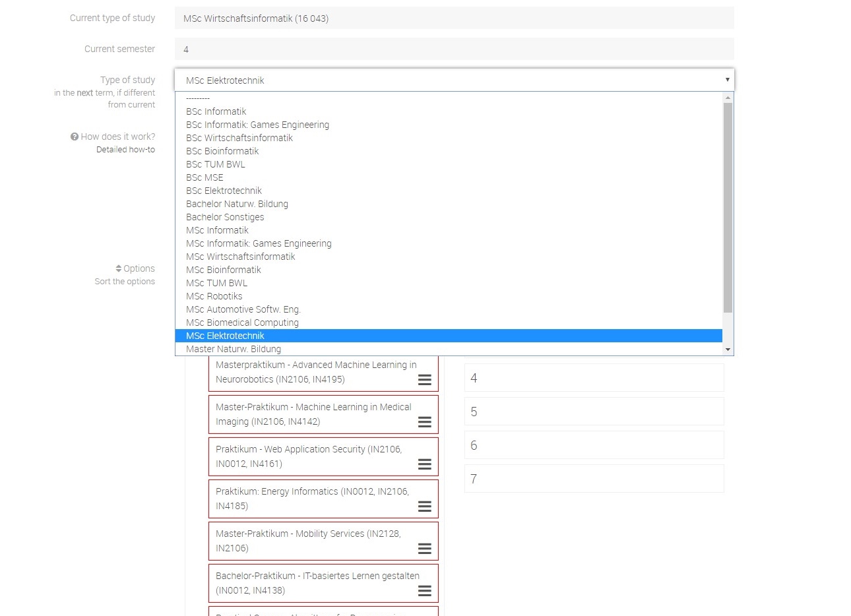This screenshot has width=851, height=616.
Task: Click priority slot number 6
Action: pyautogui.click(x=594, y=445)
